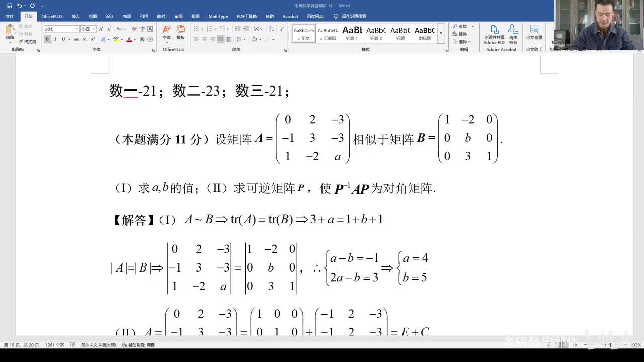Viewport: 644px width, 362px height.
Task: Apply the 标题 1 heading style
Action: [352, 33]
